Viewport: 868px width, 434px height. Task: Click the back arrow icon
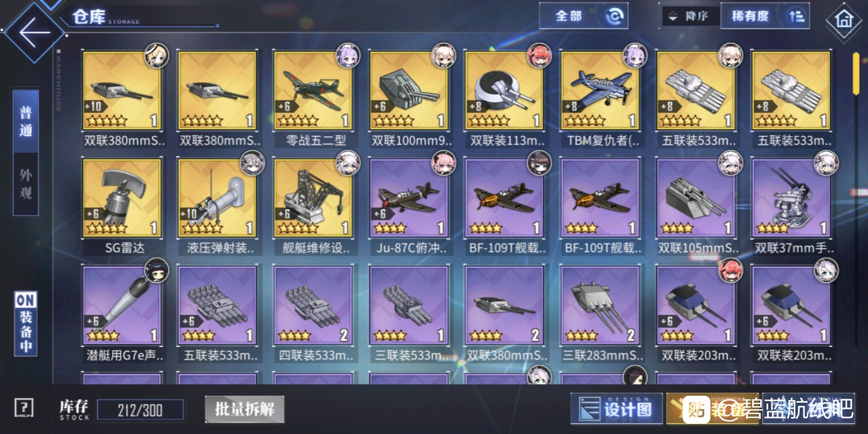34,32
